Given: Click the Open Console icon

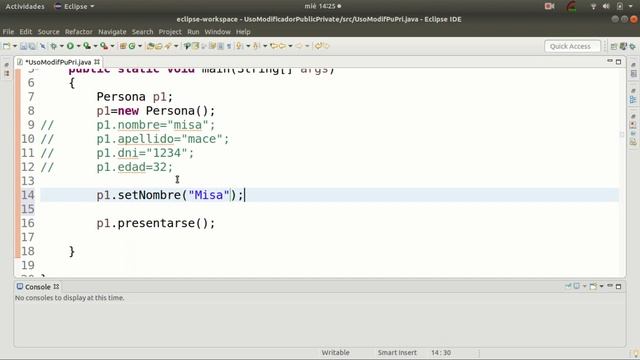Looking at the screenshot, I should (593, 287).
